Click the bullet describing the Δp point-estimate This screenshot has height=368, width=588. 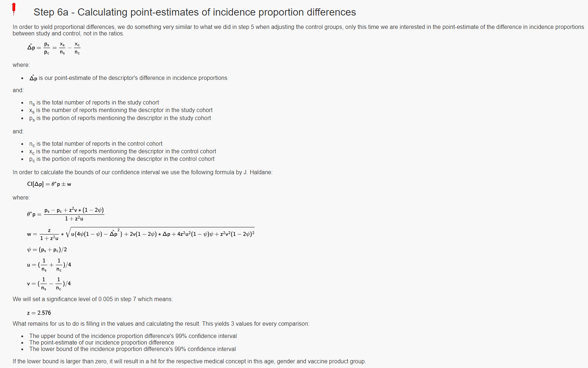tap(128, 78)
